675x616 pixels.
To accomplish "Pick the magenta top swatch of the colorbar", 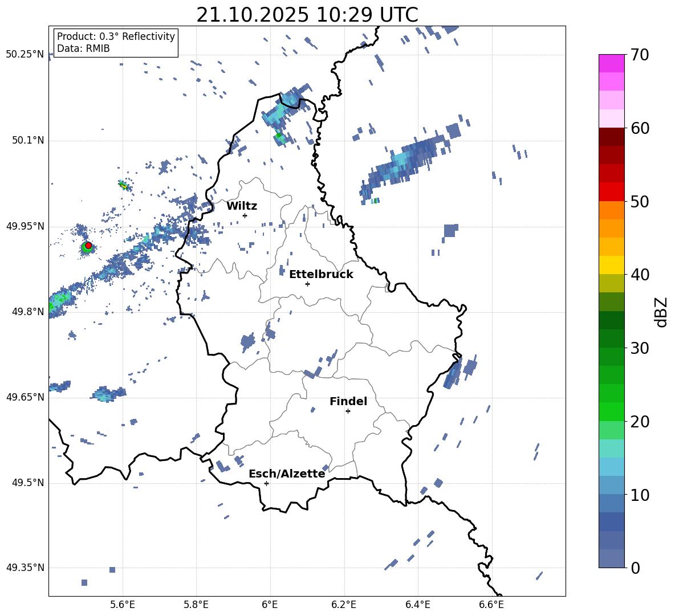I will point(611,63).
